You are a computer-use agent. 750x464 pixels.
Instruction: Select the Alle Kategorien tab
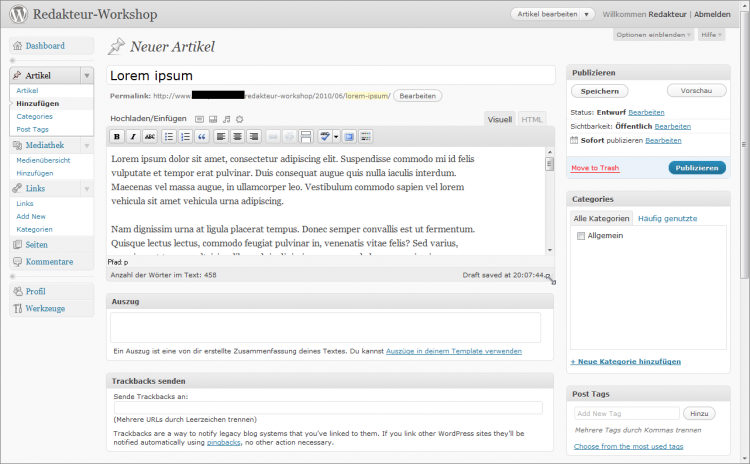pyautogui.click(x=601, y=219)
